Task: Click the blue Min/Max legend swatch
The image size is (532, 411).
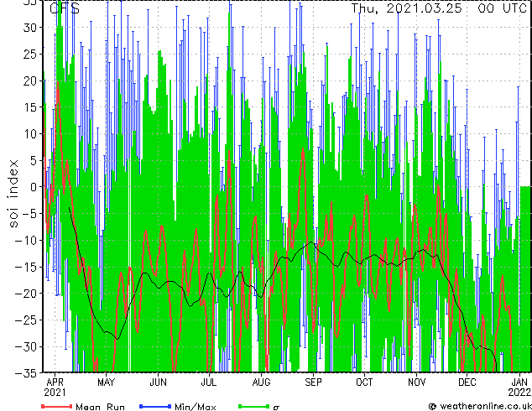Action: [x=155, y=406]
